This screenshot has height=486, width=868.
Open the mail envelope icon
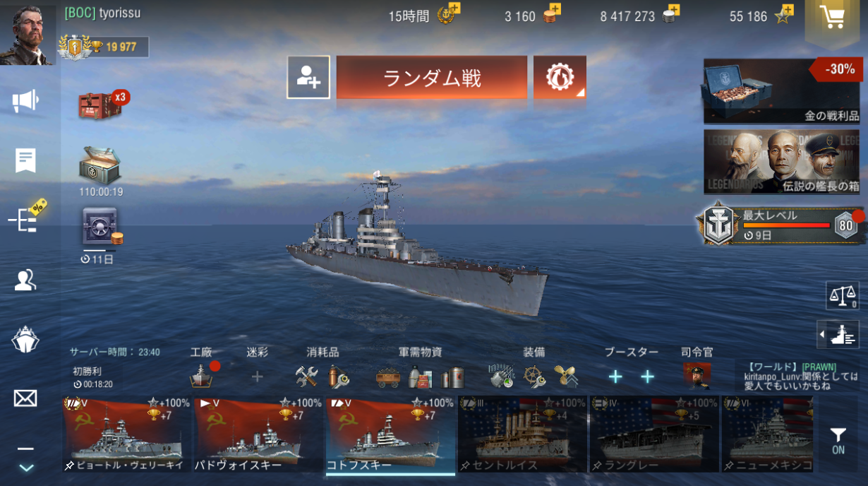pos(25,398)
